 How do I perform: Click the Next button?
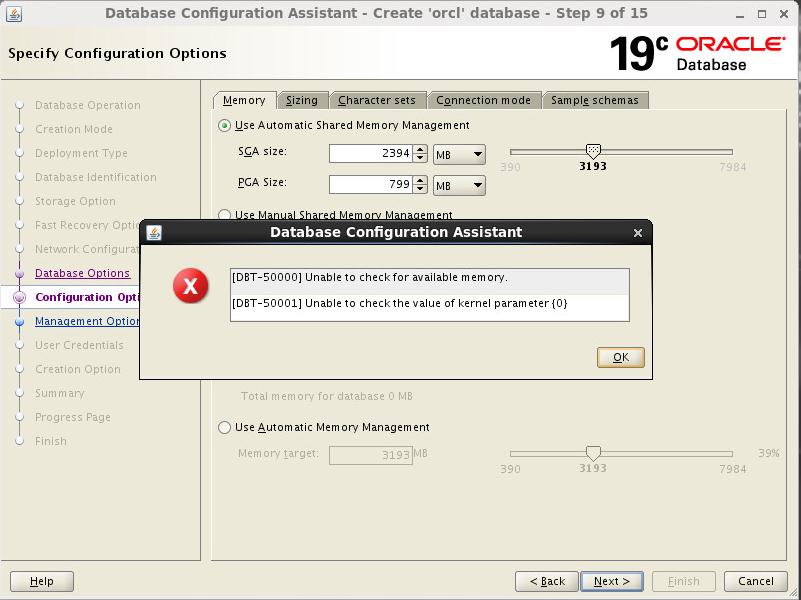coord(611,581)
